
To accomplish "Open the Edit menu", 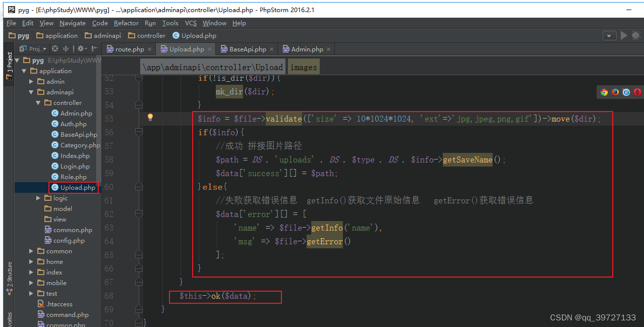I will [x=28, y=23].
